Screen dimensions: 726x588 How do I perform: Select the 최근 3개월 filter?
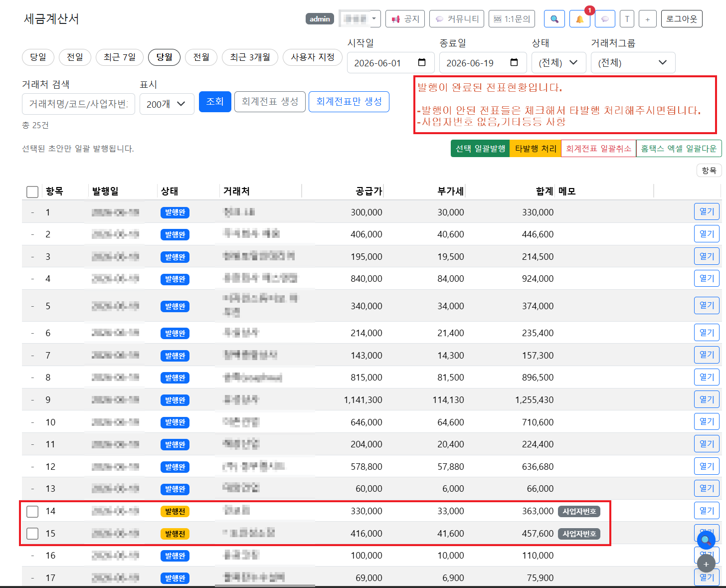coord(250,57)
